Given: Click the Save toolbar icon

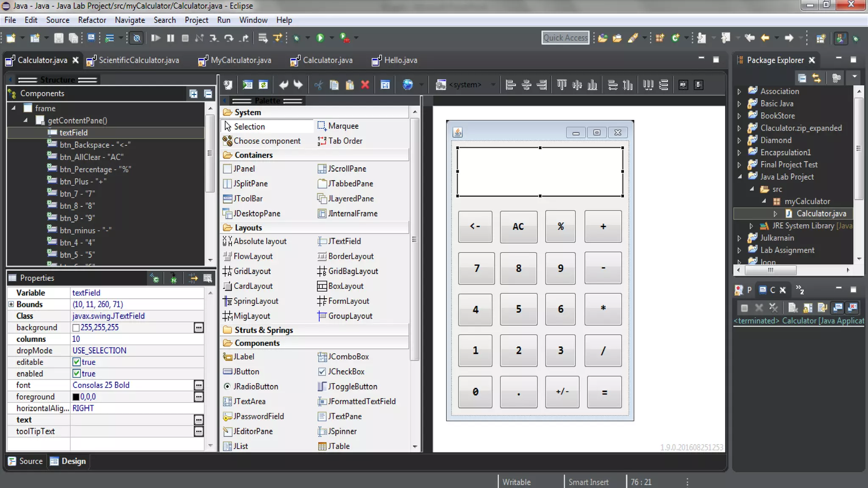Looking at the screenshot, I should pyautogui.click(x=58, y=38).
